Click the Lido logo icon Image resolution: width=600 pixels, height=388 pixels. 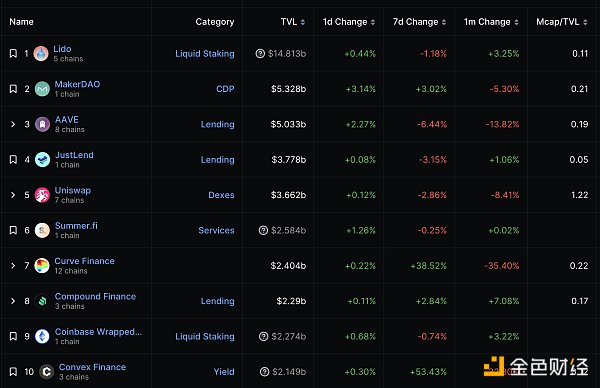point(41,54)
